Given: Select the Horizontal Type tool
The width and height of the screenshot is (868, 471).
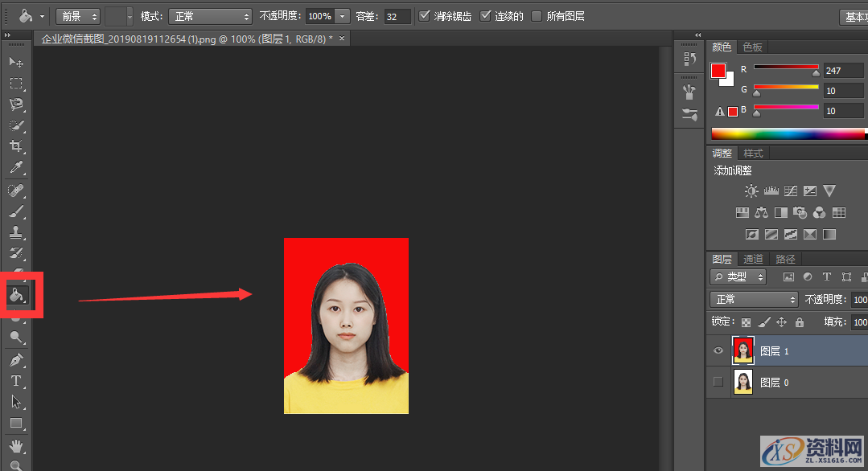Looking at the screenshot, I should [18, 380].
